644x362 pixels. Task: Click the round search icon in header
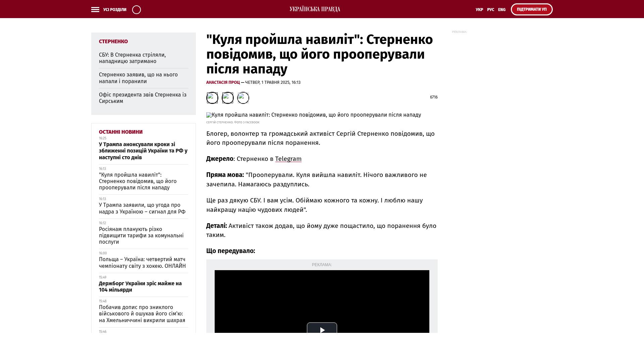click(137, 10)
